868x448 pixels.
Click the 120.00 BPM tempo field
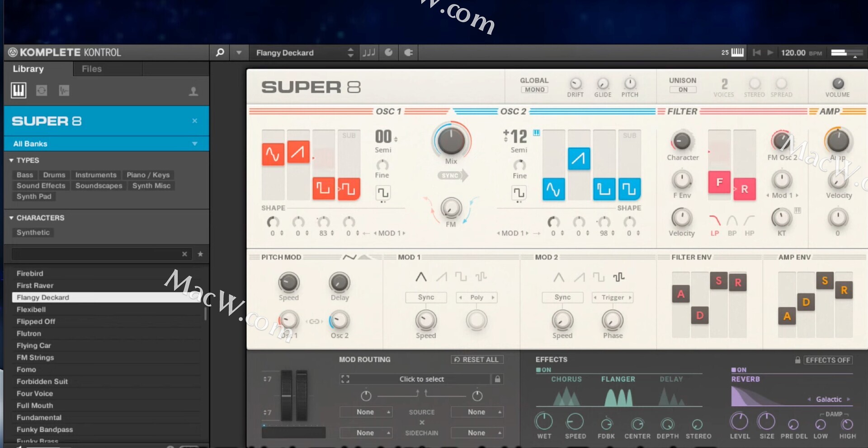[801, 53]
